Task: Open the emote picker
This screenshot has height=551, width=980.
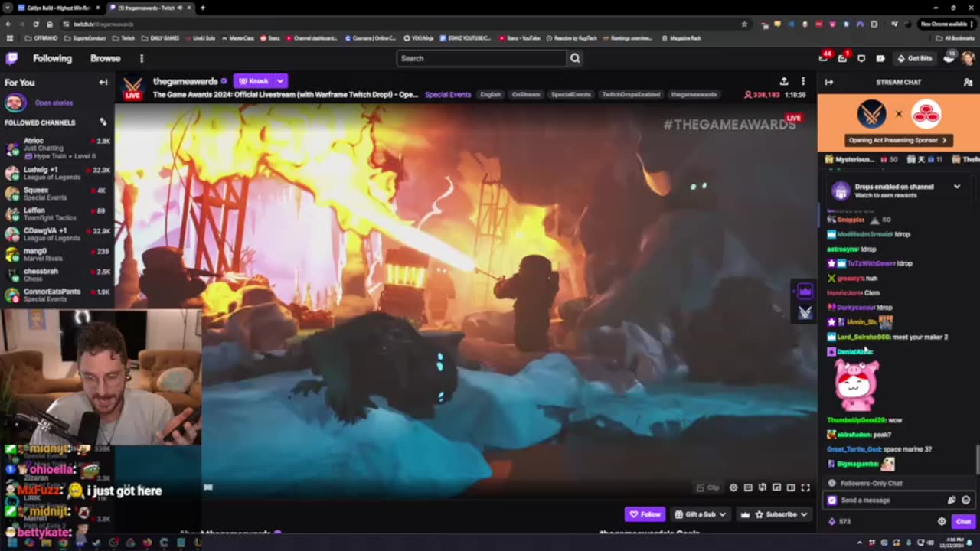Action: tap(965, 500)
